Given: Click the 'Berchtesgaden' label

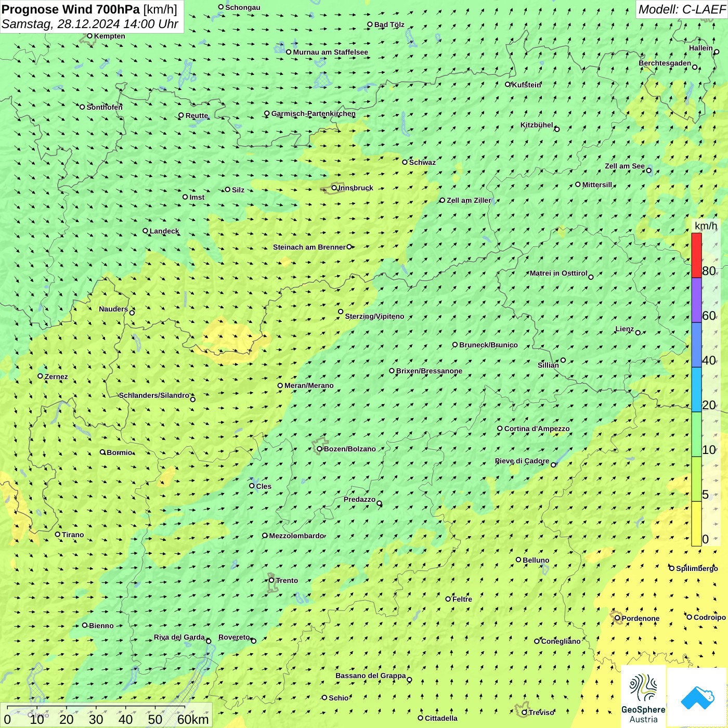Looking at the screenshot, I should (665, 63).
